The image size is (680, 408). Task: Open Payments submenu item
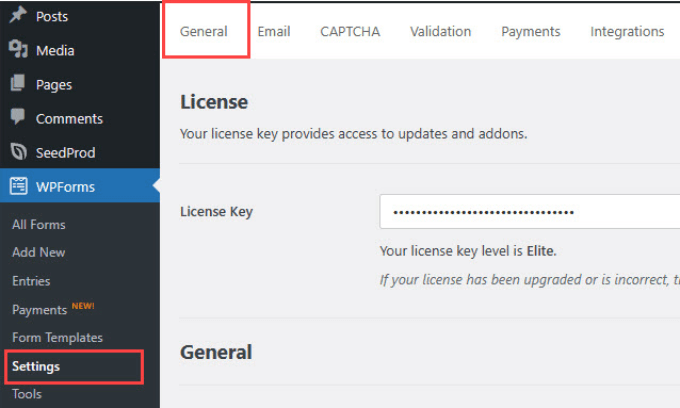(40, 310)
